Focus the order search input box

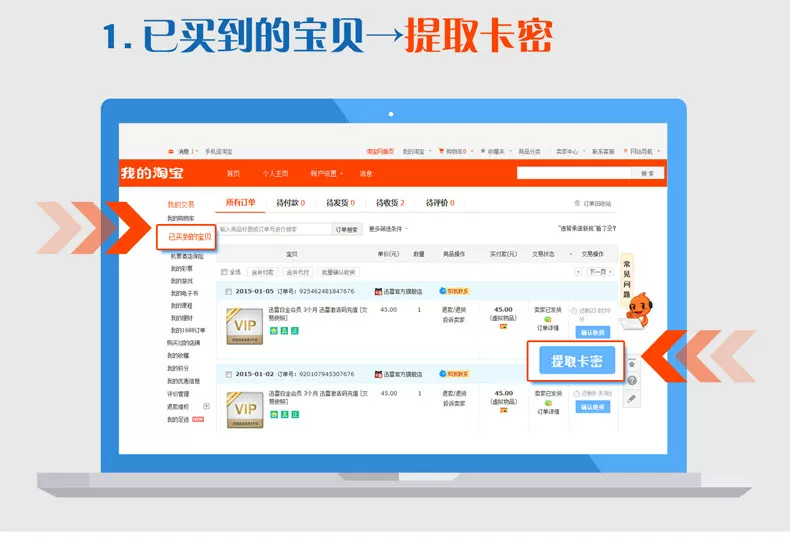click(x=274, y=229)
